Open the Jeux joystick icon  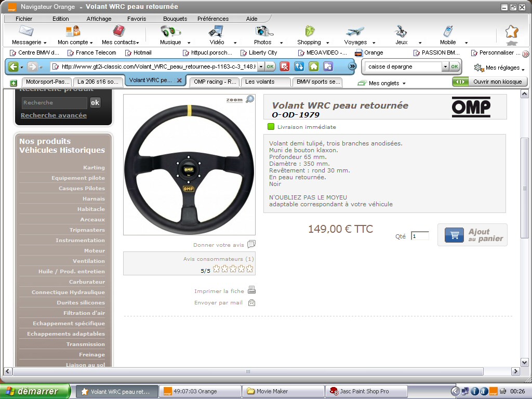(401, 31)
